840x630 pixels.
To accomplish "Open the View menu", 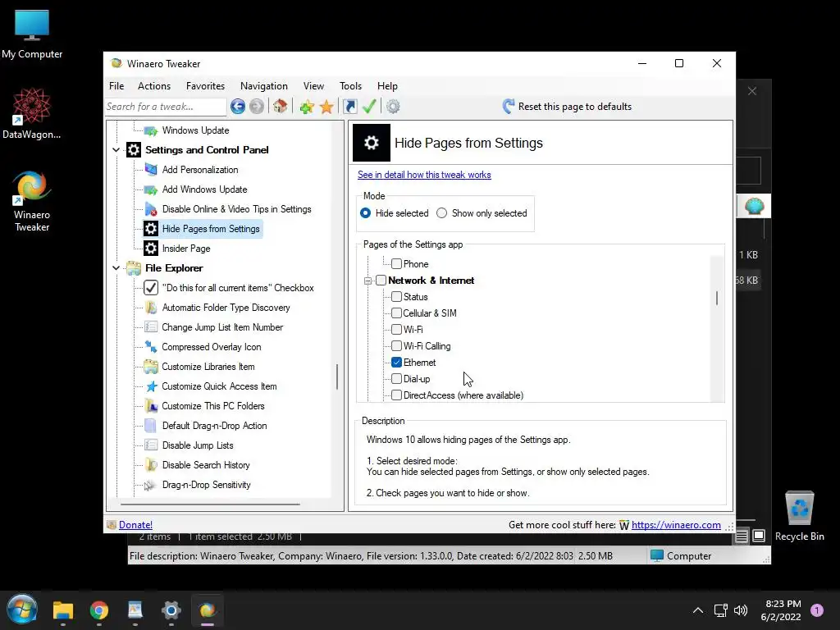I will (x=313, y=86).
